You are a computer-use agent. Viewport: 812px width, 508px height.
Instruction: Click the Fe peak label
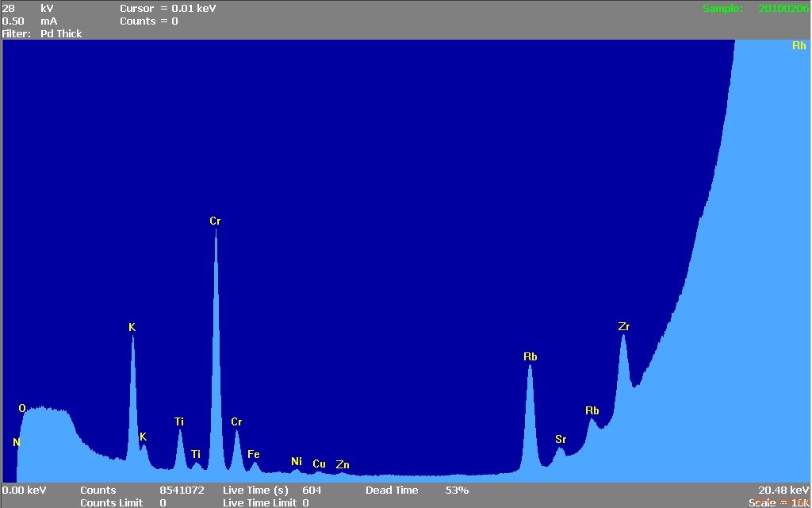(254, 454)
